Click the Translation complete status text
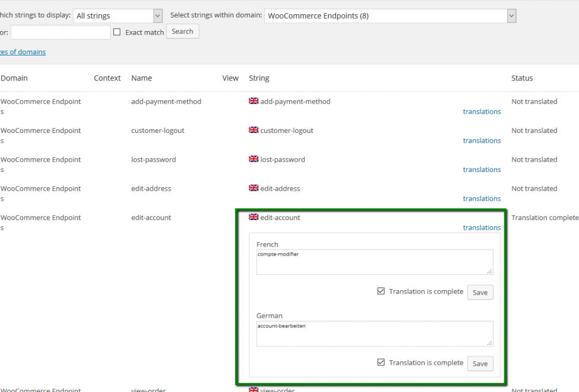Image resolution: width=579 pixels, height=392 pixels. pyautogui.click(x=545, y=218)
